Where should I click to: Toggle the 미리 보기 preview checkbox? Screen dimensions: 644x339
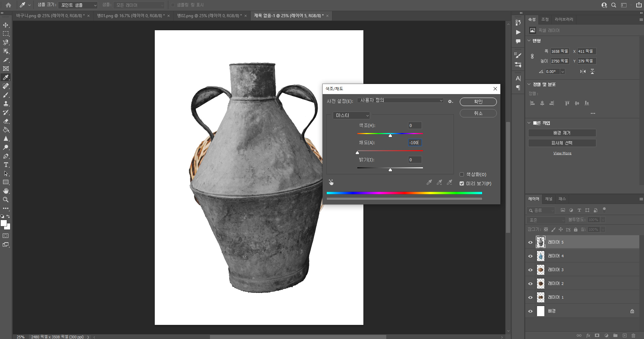[462, 183]
